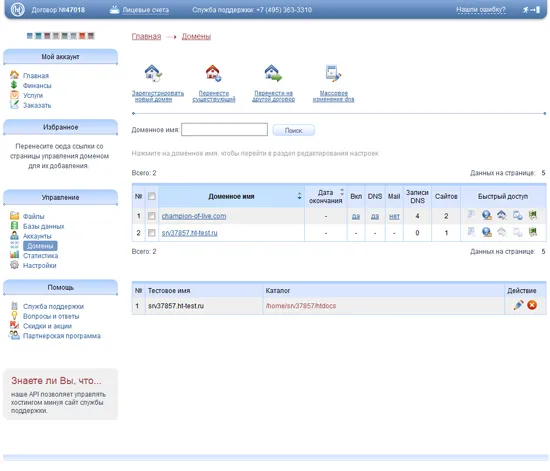Click the Домены breadcrumb link
This screenshot has width=550, height=471.
(x=196, y=36)
